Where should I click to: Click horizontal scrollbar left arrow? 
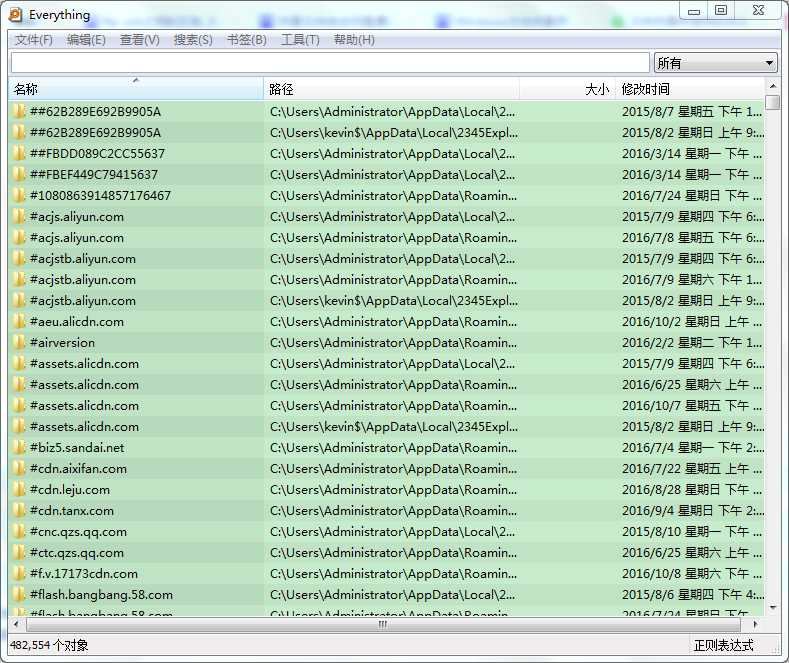(16, 624)
